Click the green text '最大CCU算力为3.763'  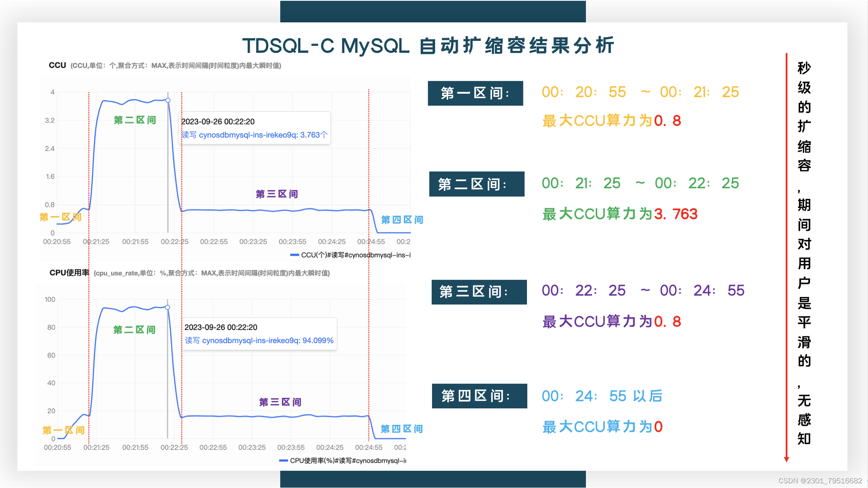click(620, 214)
